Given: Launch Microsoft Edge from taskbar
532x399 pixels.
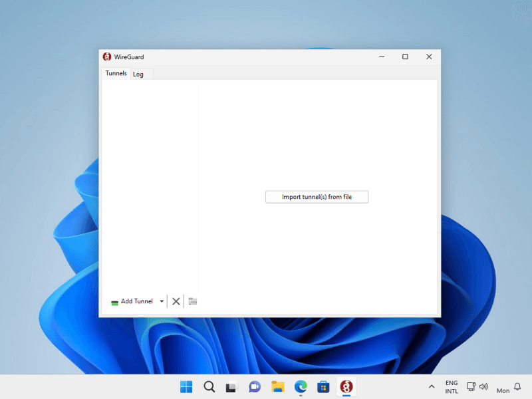Looking at the screenshot, I should click(x=301, y=386).
